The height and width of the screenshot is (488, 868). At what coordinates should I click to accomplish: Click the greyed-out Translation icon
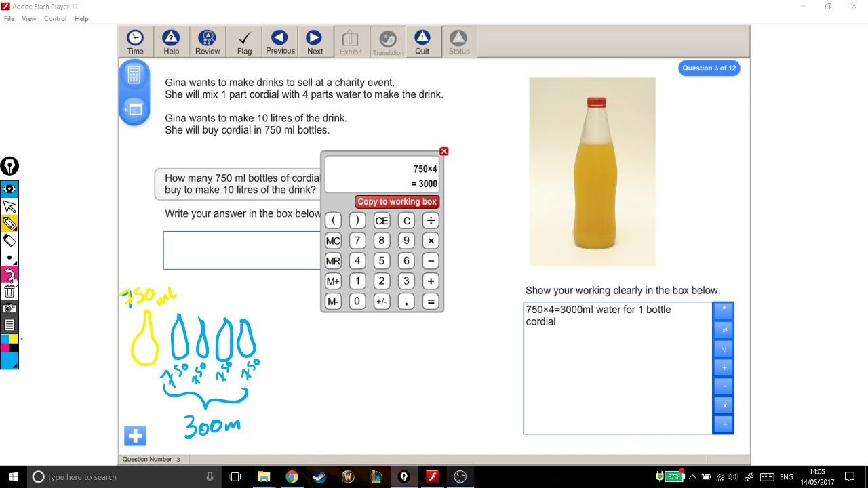tap(388, 42)
